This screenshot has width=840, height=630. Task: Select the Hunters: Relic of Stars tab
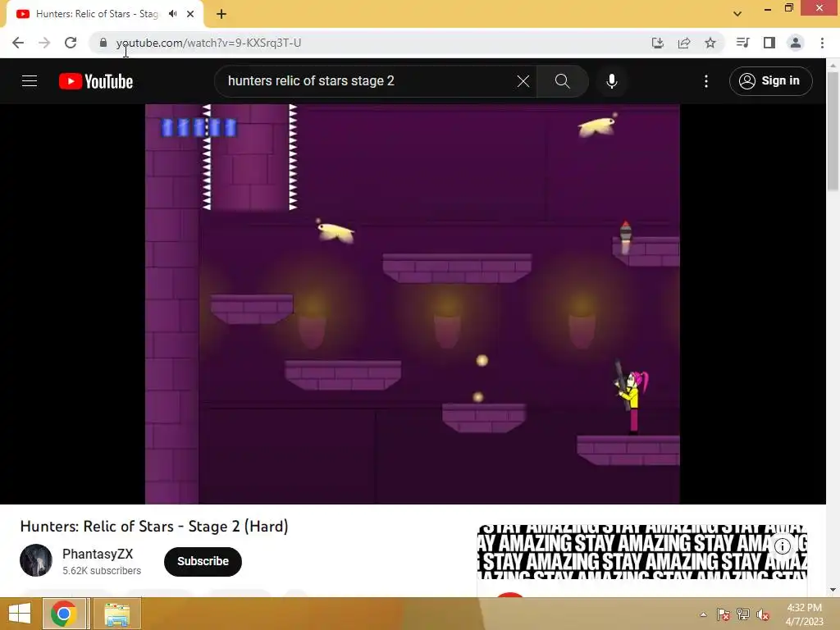(x=105, y=14)
